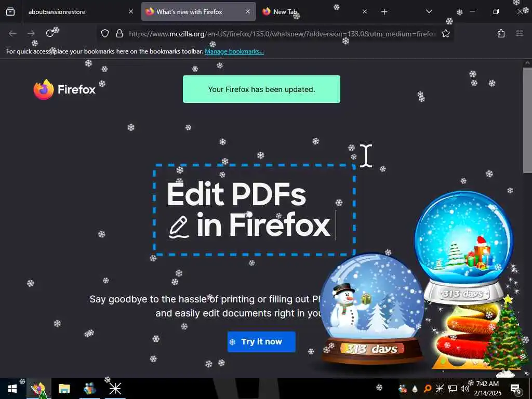This screenshot has width=532, height=399.
Task: Click the orange magnifier tray icon
Action: click(x=427, y=389)
